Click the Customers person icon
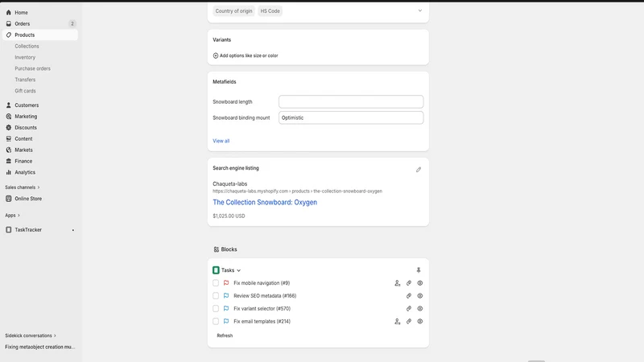This screenshot has height=362, width=644. point(9,105)
